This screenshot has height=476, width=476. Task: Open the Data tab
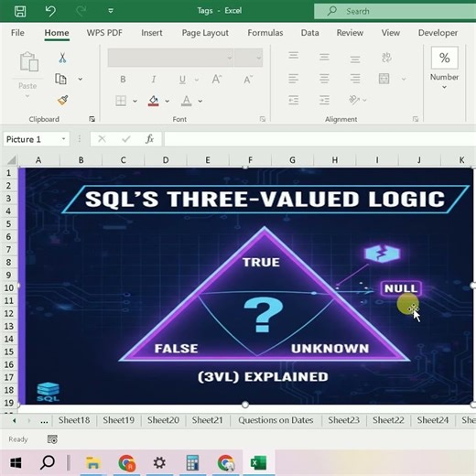tap(309, 33)
